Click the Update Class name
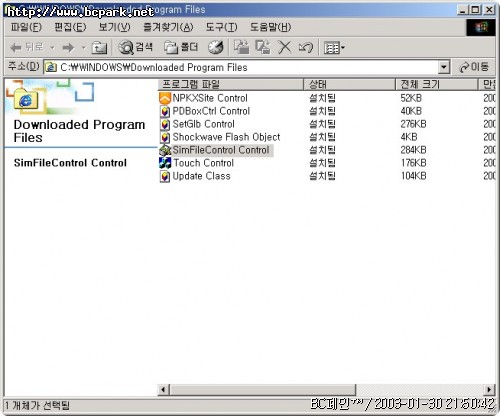 point(201,176)
